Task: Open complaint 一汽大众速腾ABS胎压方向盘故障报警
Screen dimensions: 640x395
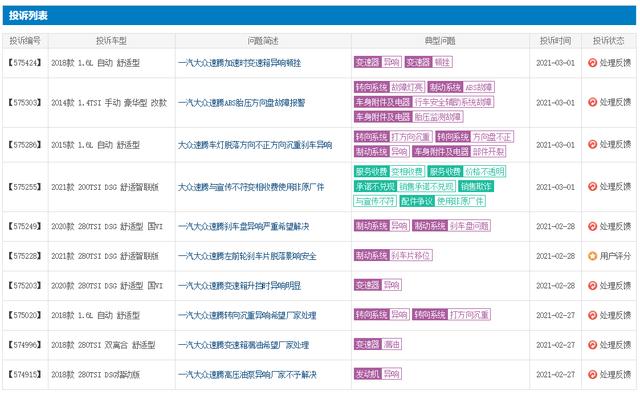Action: (x=242, y=102)
